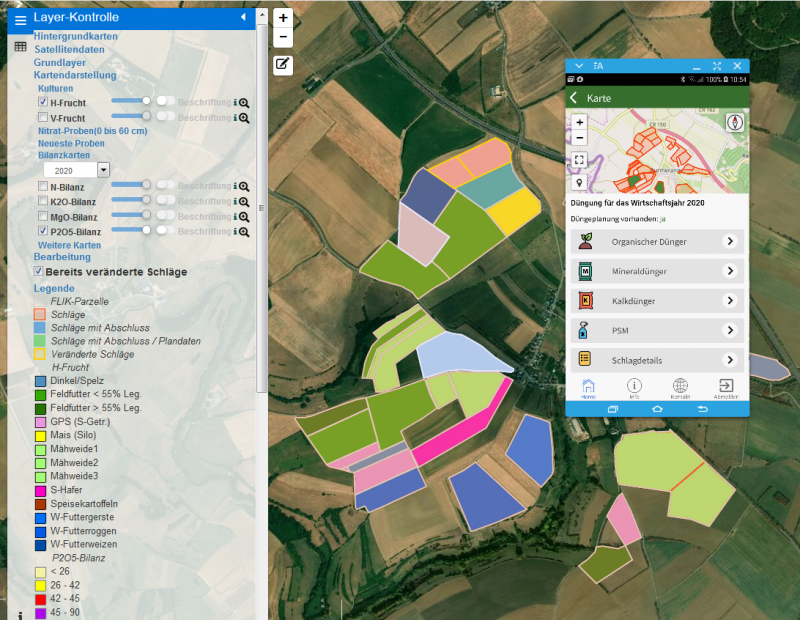The height and width of the screenshot is (620, 800).
Task: Expand the Organischer Dünger entry
Action: pos(730,242)
